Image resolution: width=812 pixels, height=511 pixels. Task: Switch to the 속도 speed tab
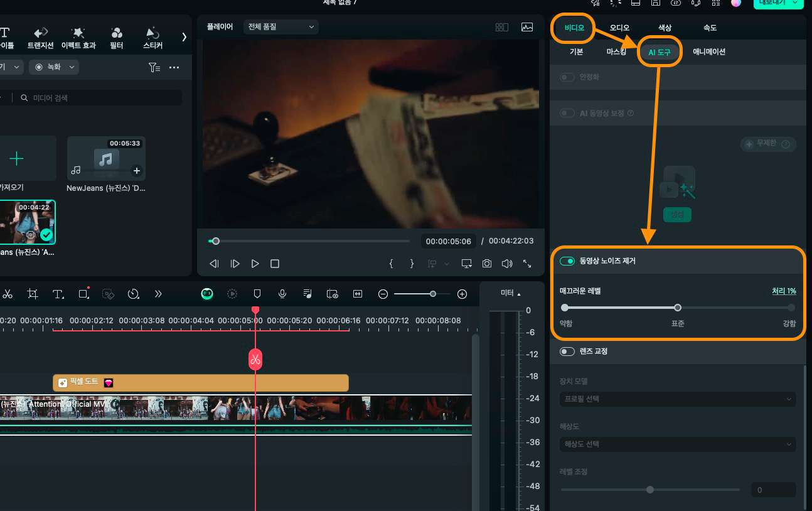[710, 28]
